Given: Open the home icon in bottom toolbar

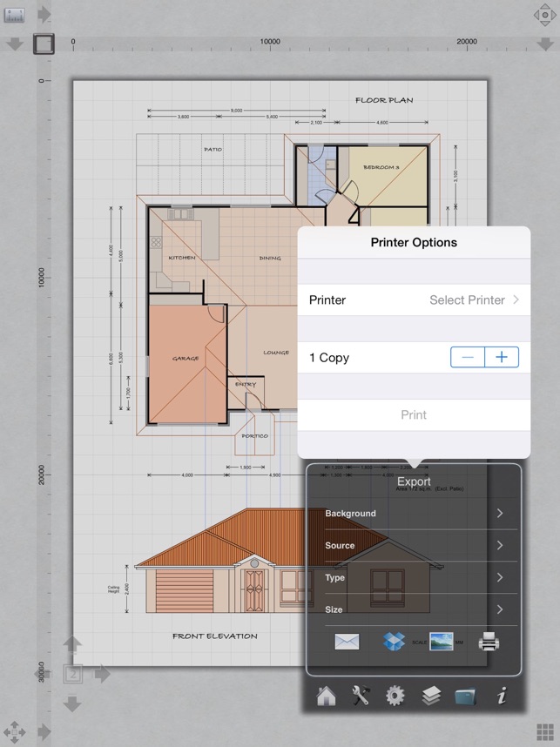Looking at the screenshot, I should coord(326,696).
